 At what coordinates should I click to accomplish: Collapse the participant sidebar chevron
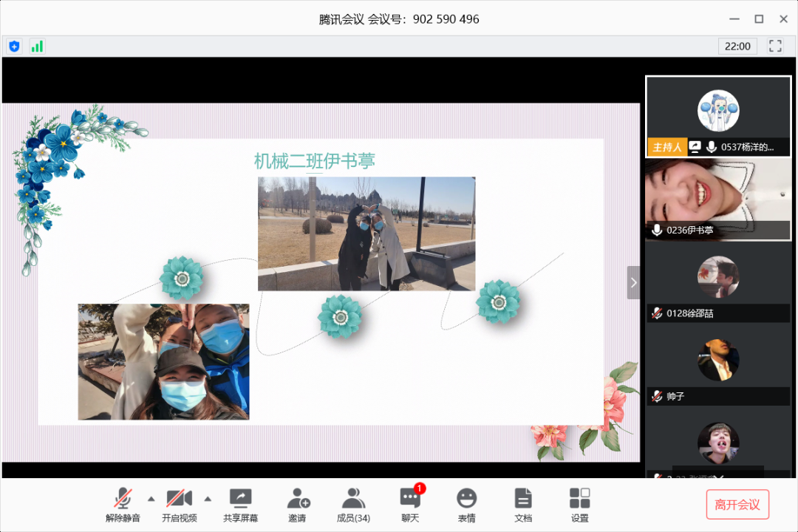633,282
